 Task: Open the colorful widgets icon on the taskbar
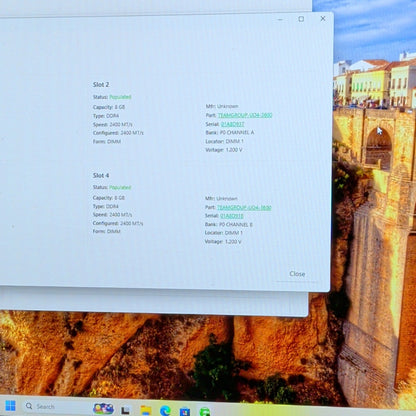pyautogui.click(x=103, y=409)
